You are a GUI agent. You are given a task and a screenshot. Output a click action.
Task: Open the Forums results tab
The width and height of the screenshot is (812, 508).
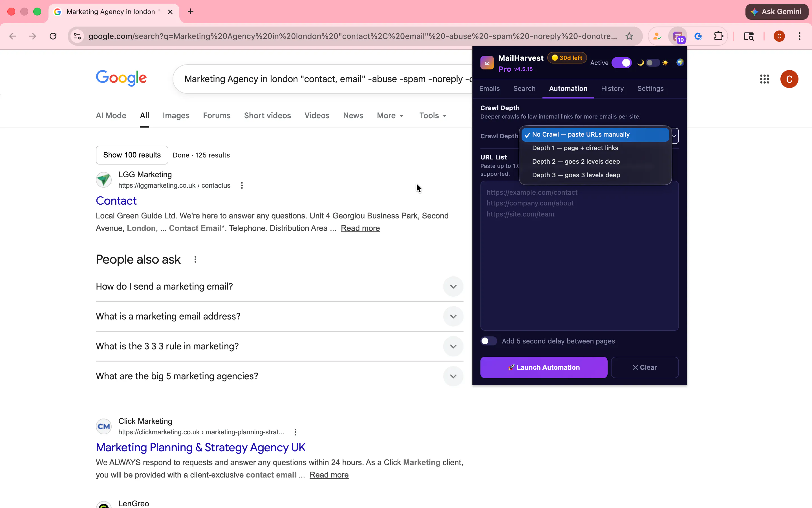(x=217, y=116)
